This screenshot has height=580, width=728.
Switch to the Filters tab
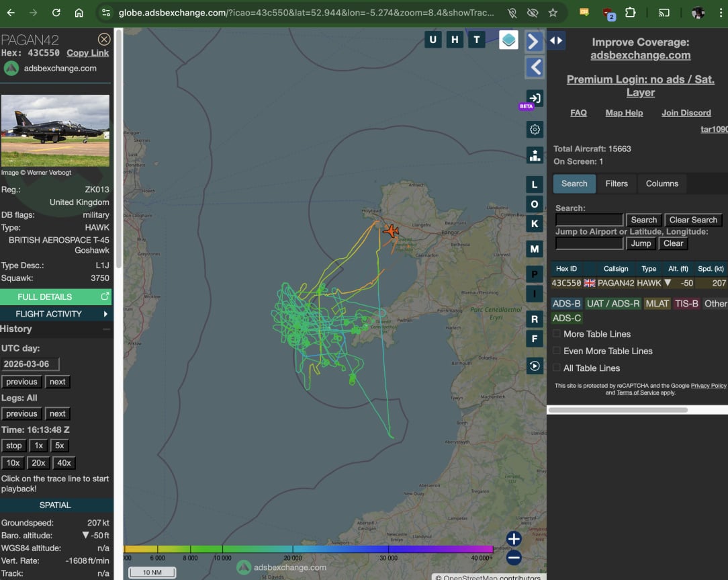616,184
